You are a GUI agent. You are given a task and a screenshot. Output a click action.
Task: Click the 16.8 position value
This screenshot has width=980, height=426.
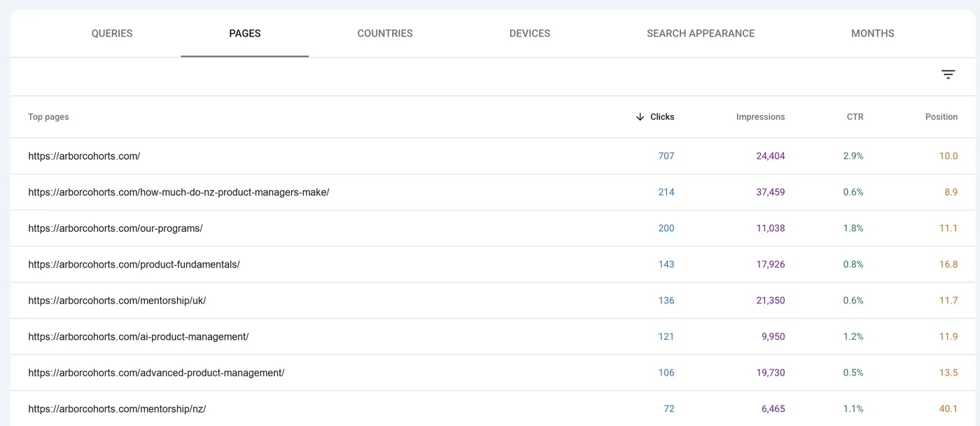coord(948,264)
